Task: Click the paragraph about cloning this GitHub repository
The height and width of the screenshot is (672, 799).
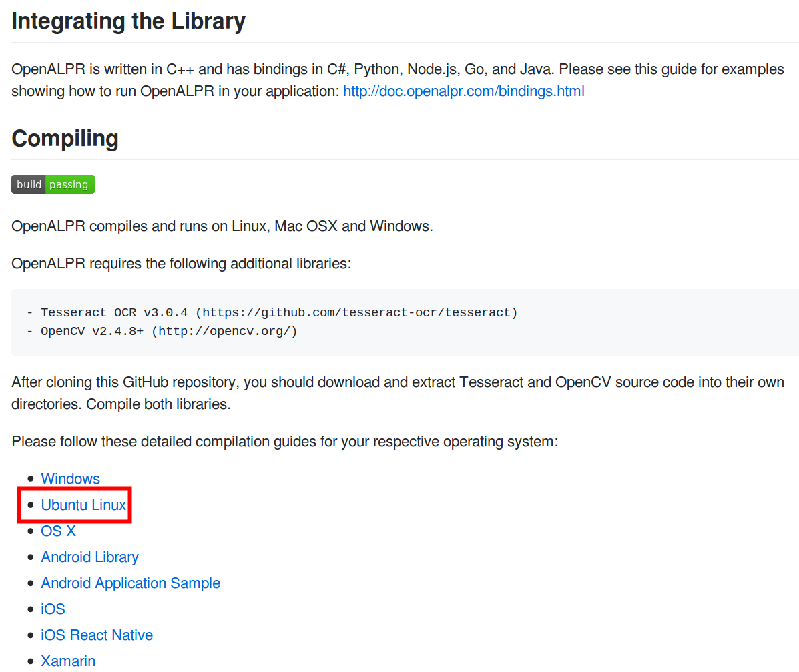Action: [397, 393]
